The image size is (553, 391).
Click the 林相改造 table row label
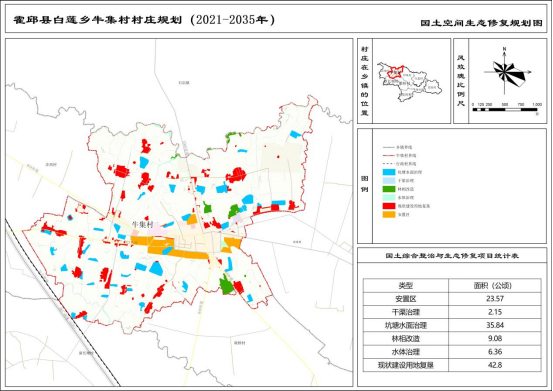point(406,339)
